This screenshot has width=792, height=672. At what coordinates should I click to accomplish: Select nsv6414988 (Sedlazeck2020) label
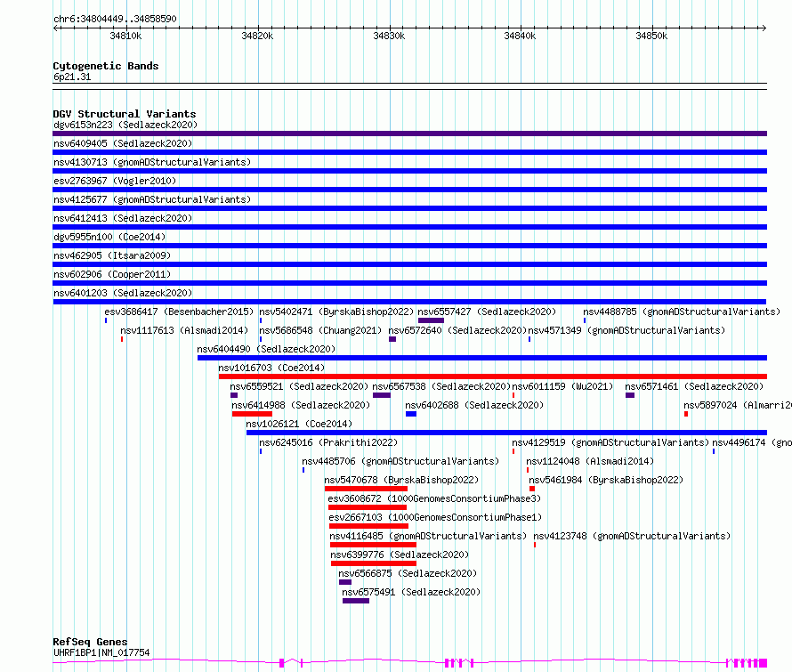[x=301, y=405]
